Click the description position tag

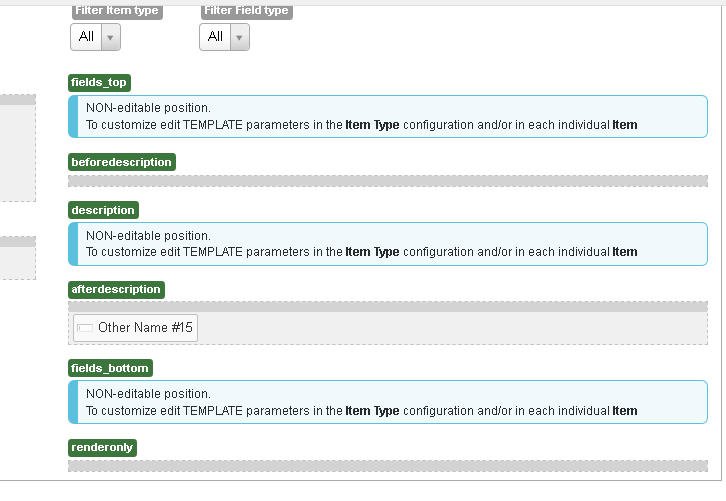[x=103, y=210]
